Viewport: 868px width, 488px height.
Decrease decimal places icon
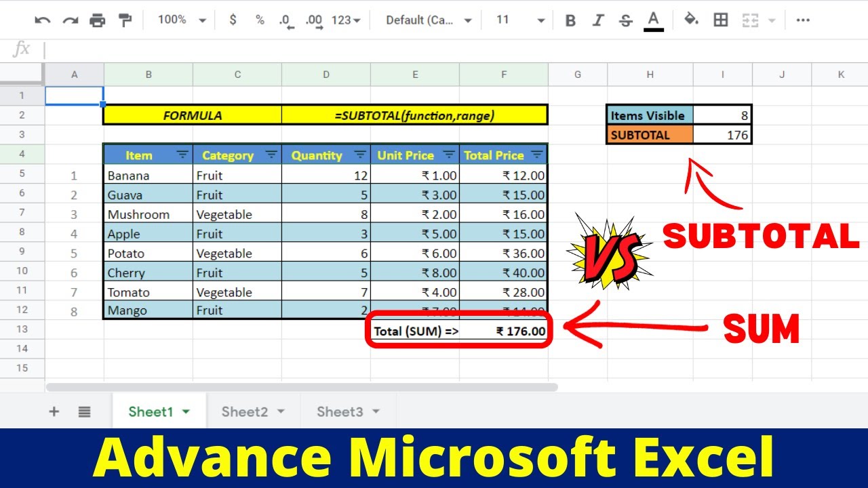tap(287, 21)
